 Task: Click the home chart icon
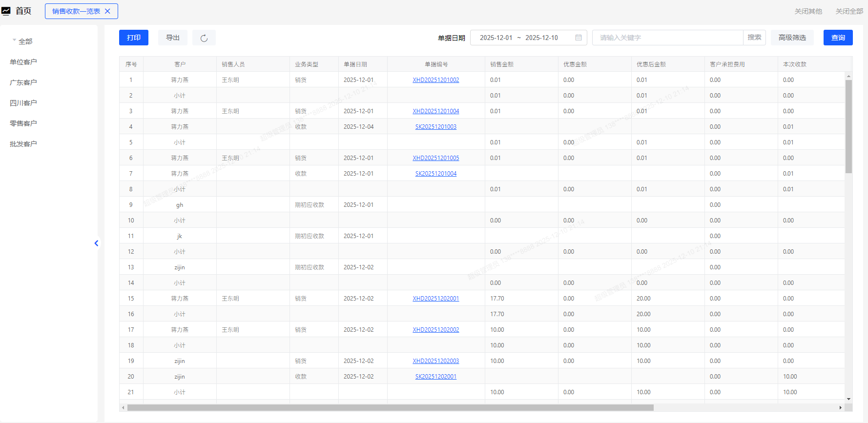pyautogui.click(x=6, y=11)
